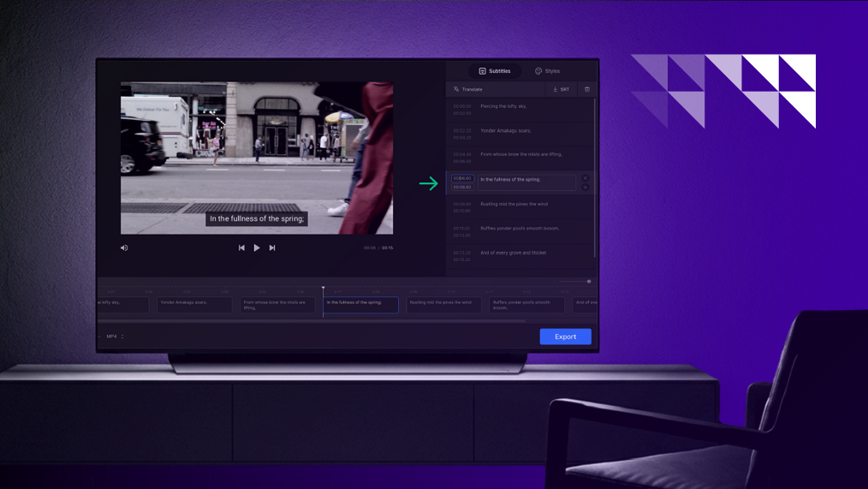This screenshot has height=489, width=868.
Task: Click the timeline playhead marker
Action: pyautogui.click(x=324, y=289)
